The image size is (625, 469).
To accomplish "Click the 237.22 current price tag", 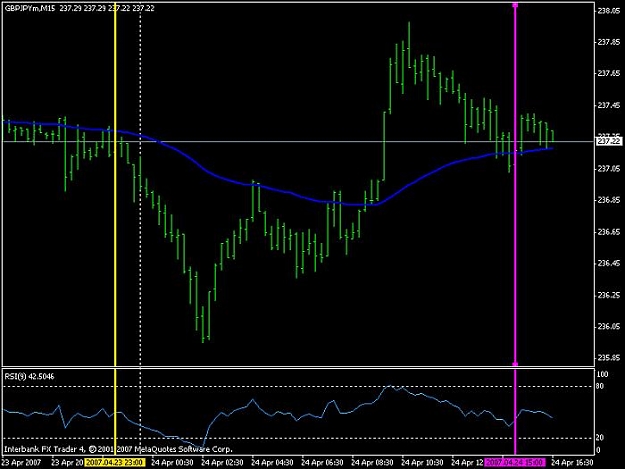I will pyautogui.click(x=609, y=141).
